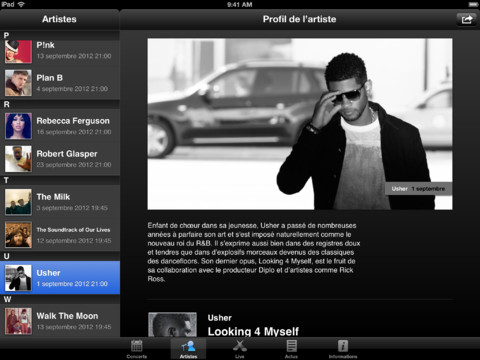Select Robert Glasper entry
The height and width of the screenshot is (360, 480).
(60, 159)
